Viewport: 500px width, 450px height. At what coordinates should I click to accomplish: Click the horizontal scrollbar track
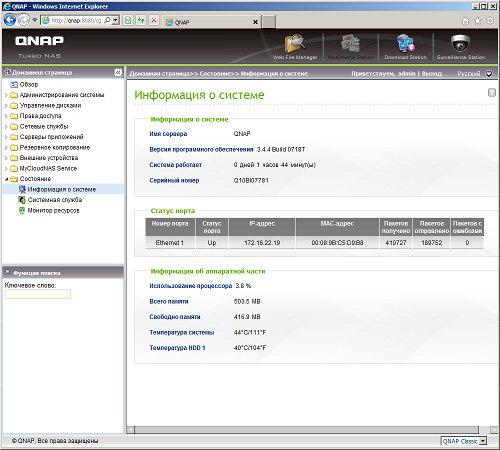coord(306,430)
